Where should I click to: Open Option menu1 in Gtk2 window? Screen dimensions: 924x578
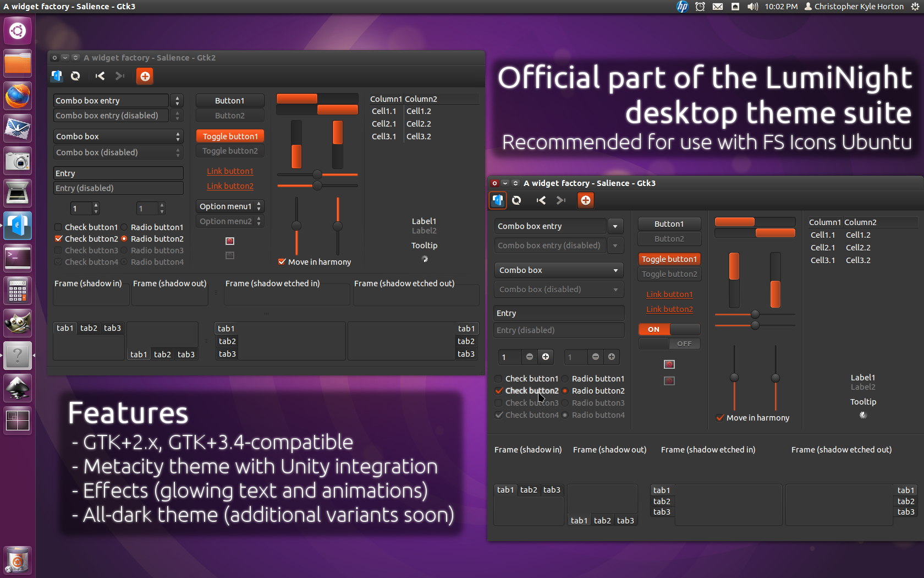(230, 206)
